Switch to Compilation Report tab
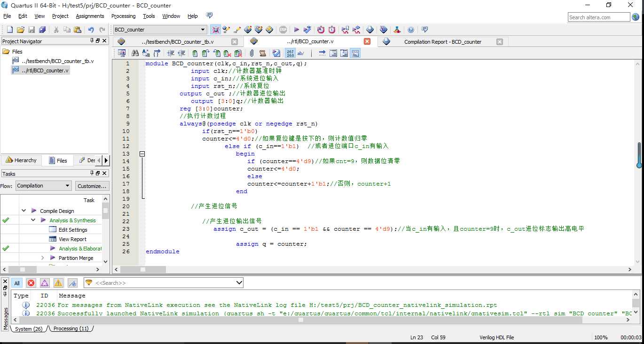 443,42
